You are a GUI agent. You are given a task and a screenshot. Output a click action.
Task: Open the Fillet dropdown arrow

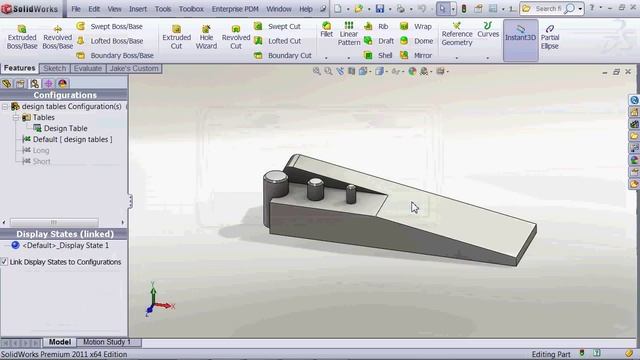tap(326, 58)
